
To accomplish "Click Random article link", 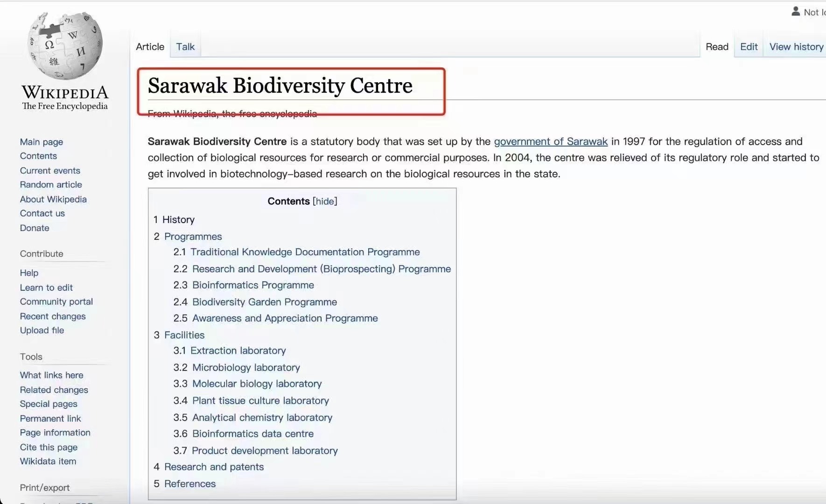I will click(51, 184).
